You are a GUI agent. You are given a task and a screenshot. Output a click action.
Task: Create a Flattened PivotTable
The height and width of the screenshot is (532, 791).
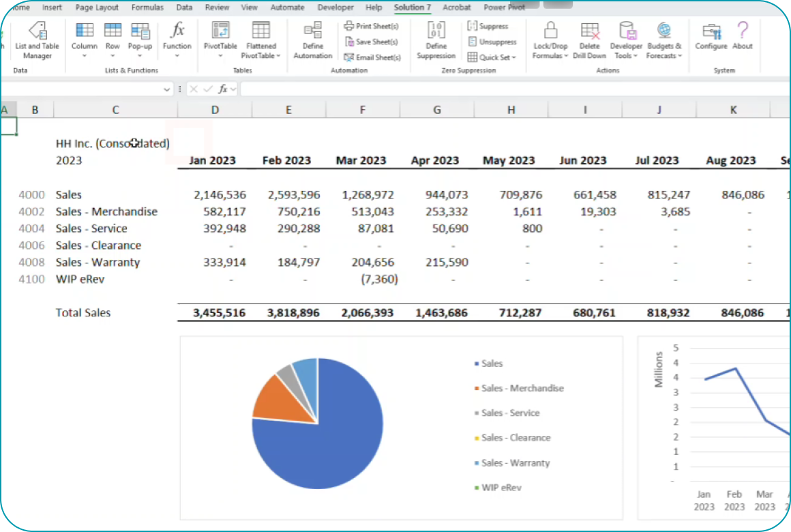260,39
